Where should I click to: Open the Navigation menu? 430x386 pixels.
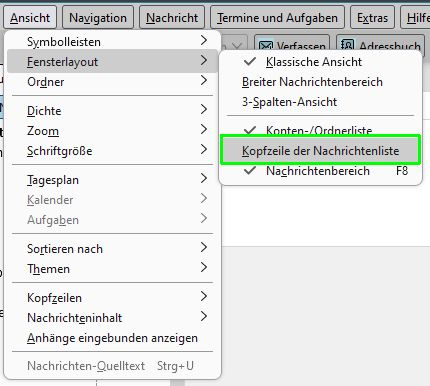98,18
